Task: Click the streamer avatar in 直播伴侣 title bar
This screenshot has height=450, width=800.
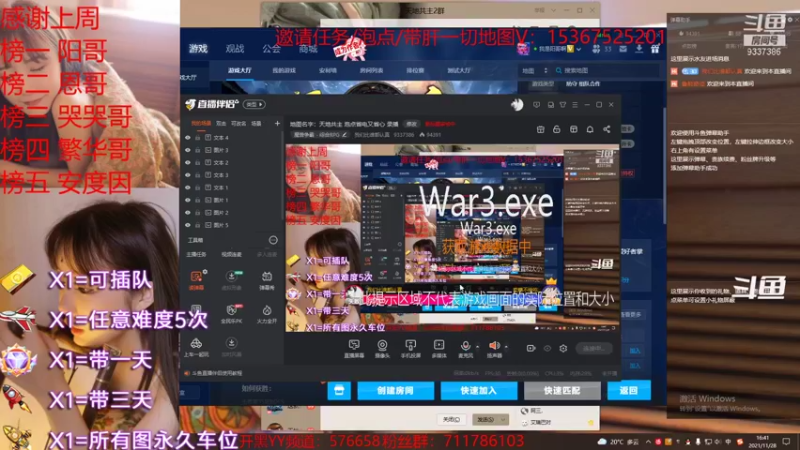Action: (x=517, y=105)
